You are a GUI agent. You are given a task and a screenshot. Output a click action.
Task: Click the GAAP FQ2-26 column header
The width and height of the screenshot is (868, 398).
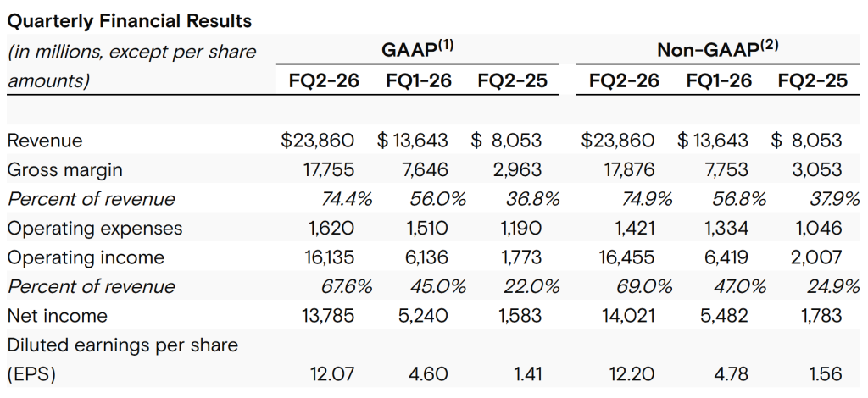pyautogui.click(x=320, y=81)
